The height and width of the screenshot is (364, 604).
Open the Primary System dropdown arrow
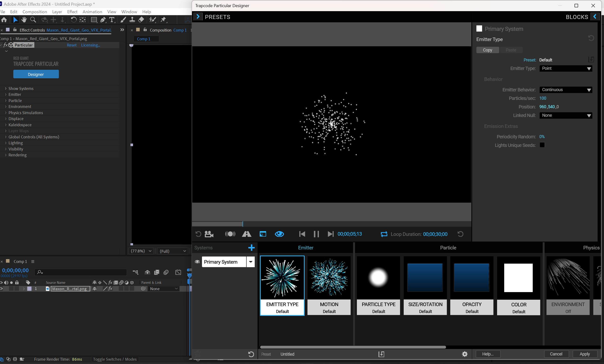tap(250, 262)
